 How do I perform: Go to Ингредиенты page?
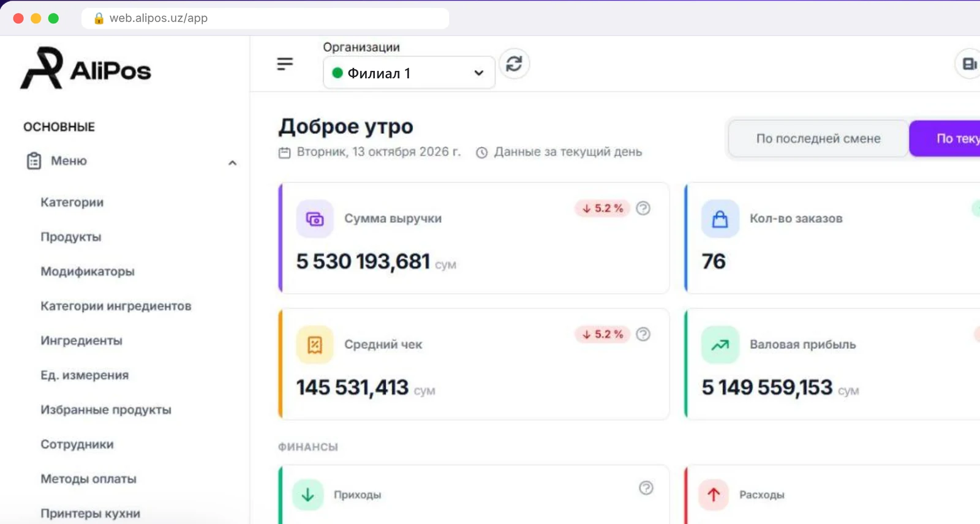81,341
